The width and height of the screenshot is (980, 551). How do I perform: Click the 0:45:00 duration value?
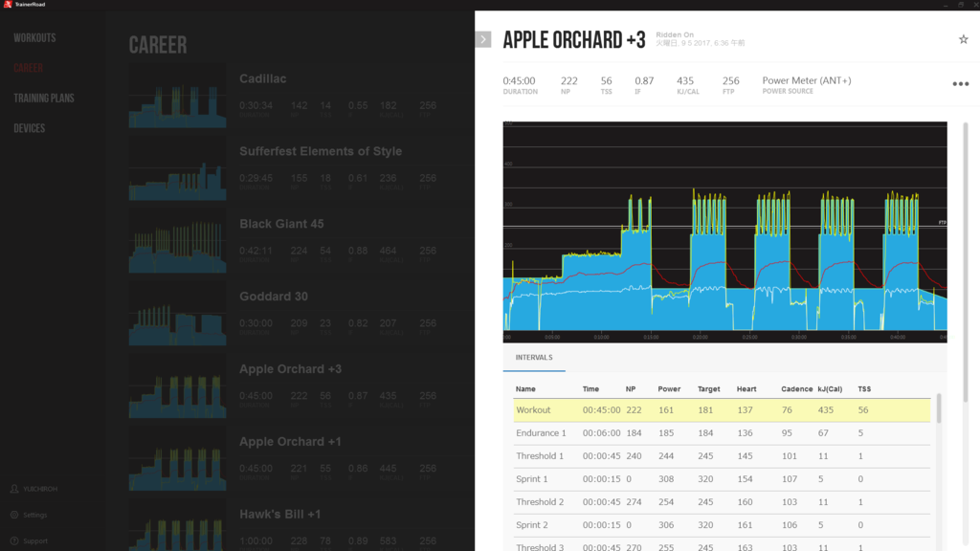click(519, 81)
